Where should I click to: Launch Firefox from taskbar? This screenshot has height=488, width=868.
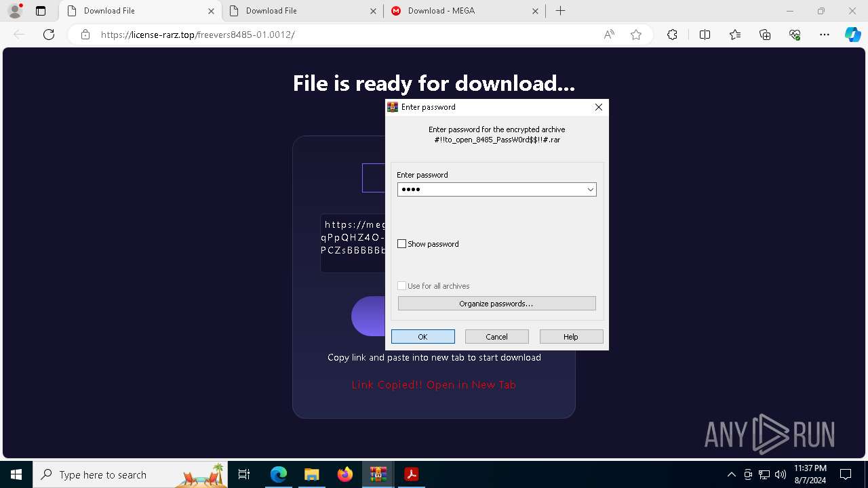point(344,474)
